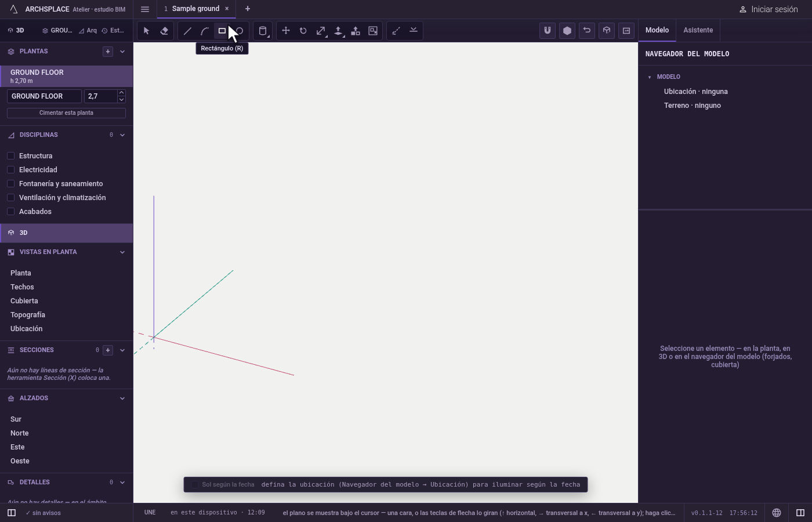The height and width of the screenshot is (522, 812).
Task: Collapse the SECCIONES section chevron
Action: 122,350
